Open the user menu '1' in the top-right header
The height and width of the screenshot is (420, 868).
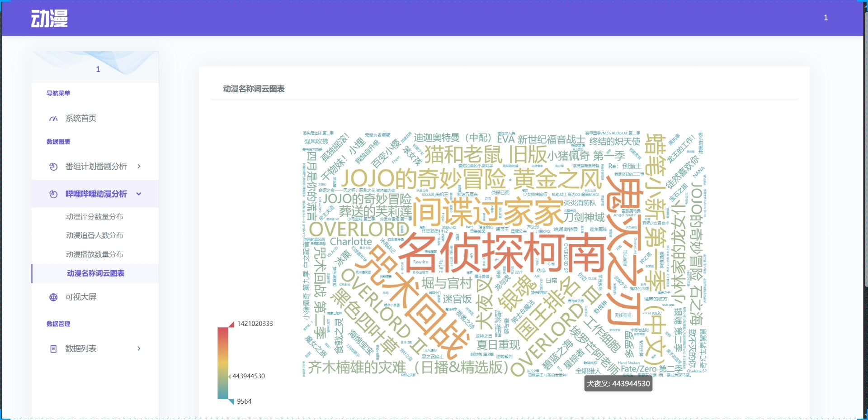click(826, 18)
